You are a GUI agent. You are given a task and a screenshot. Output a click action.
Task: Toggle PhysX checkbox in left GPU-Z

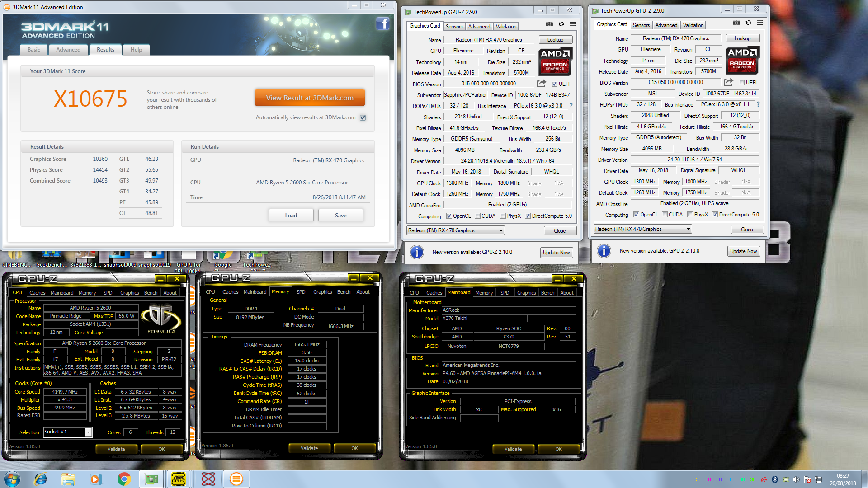tap(503, 216)
